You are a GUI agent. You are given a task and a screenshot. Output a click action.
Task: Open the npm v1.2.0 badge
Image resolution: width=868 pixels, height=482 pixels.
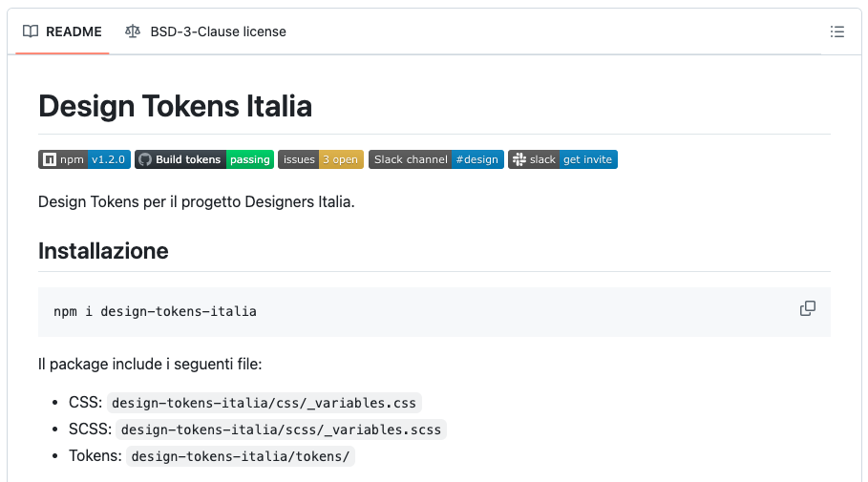84,159
